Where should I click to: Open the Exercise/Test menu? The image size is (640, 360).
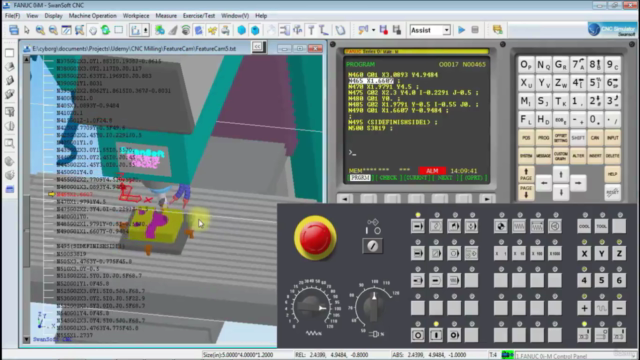click(199, 16)
